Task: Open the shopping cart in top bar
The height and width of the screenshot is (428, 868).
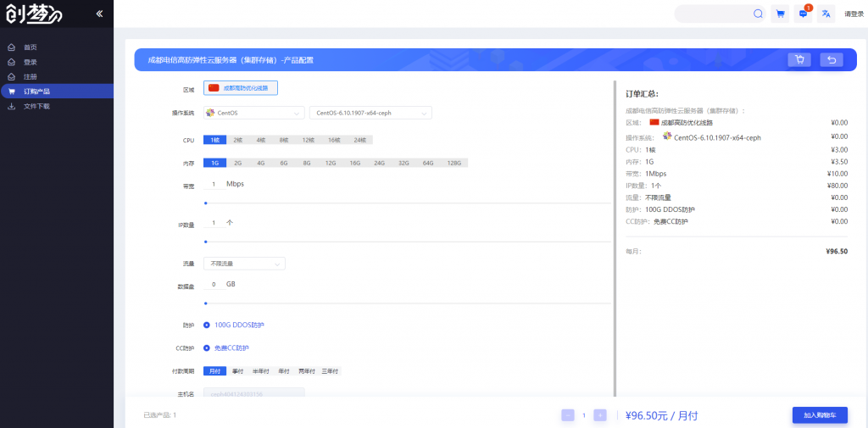Action: point(780,14)
